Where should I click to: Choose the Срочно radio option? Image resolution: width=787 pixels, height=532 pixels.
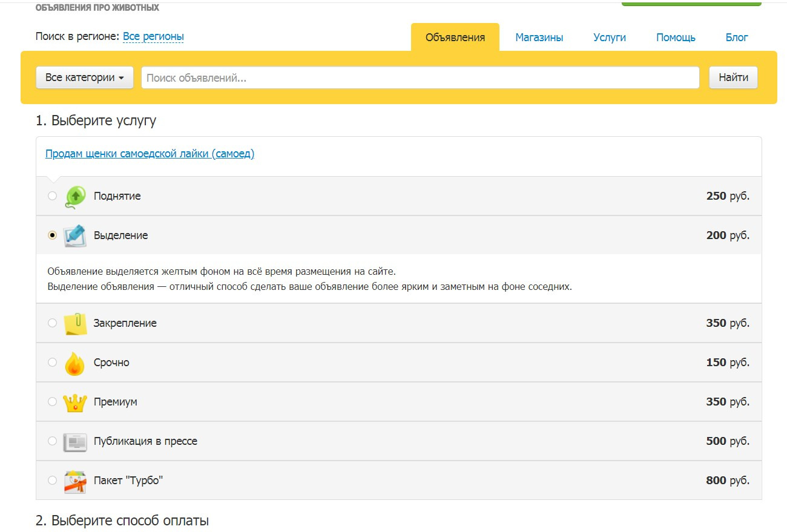click(x=52, y=363)
